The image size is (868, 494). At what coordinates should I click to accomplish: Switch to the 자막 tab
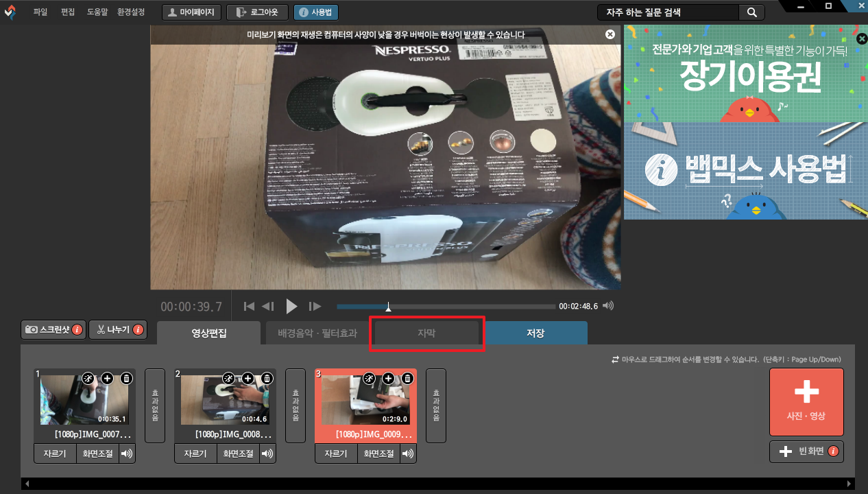pyautogui.click(x=426, y=333)
